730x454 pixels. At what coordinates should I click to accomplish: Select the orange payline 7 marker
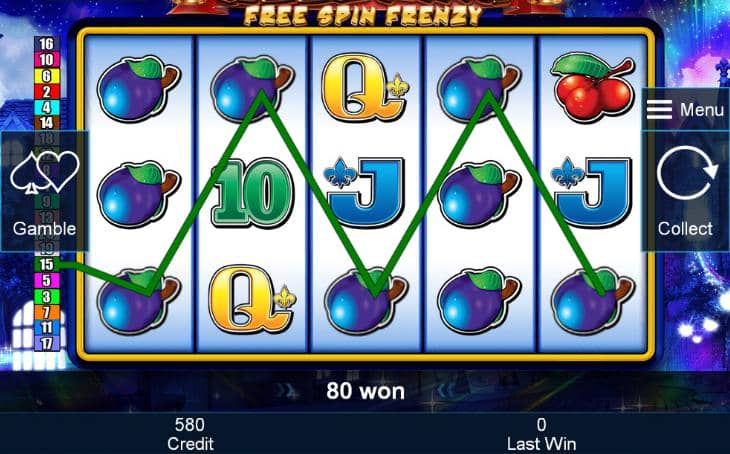[47, 312]
